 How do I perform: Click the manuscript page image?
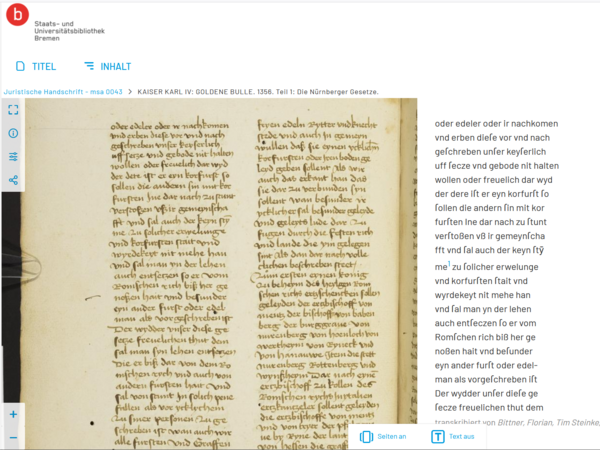[x=221, y=274]
